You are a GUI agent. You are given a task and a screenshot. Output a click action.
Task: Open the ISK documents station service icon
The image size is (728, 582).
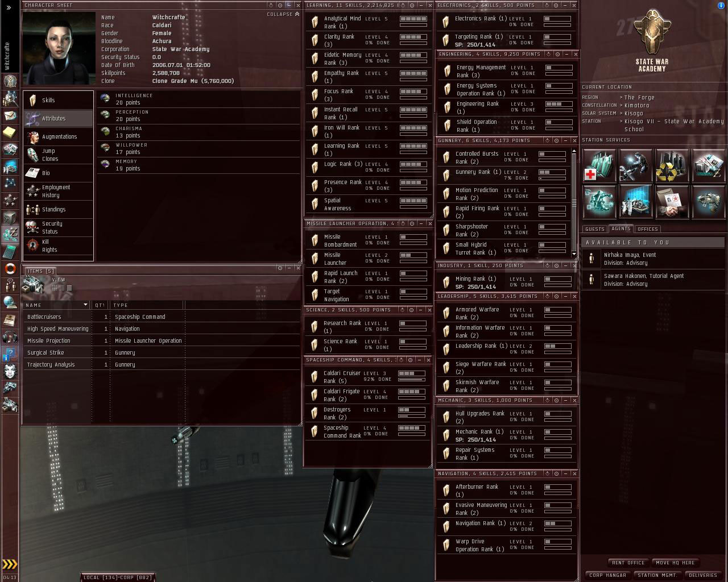(708, 165)
